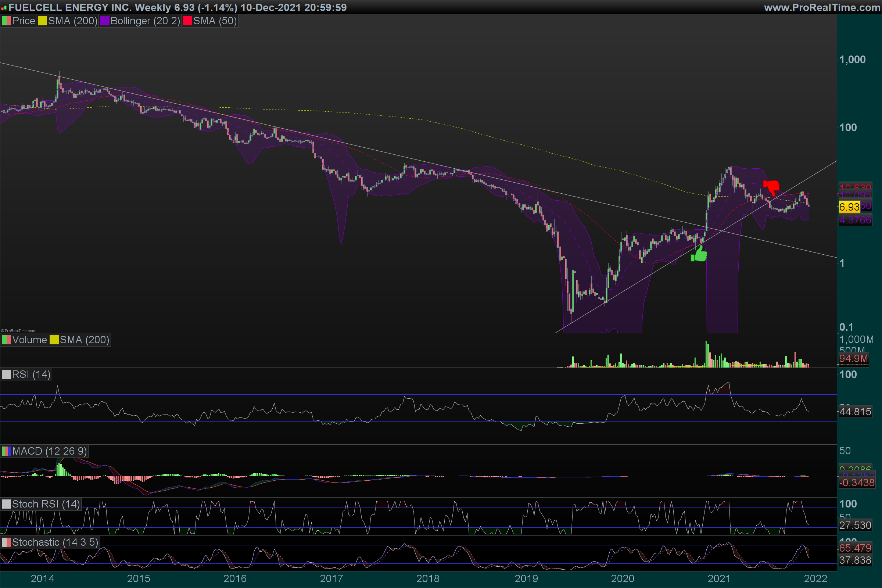Viewport: 882px width, 588px height.
Task: Click the Volume legend bar icon
Action: (6, 340)
